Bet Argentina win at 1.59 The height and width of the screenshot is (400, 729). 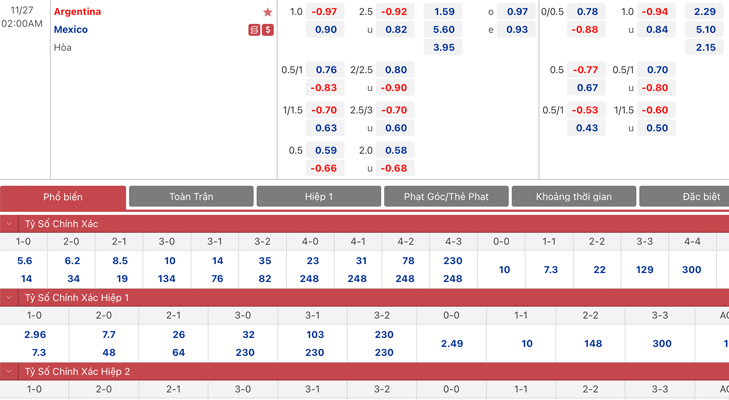pyautogui.click(x=444, y=12)
